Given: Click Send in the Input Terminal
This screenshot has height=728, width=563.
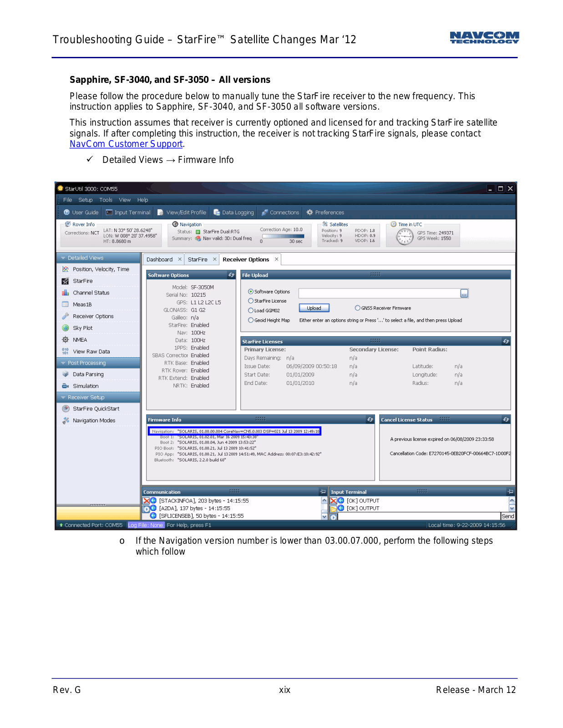Looking at the screenshot, I should [507, 516].
